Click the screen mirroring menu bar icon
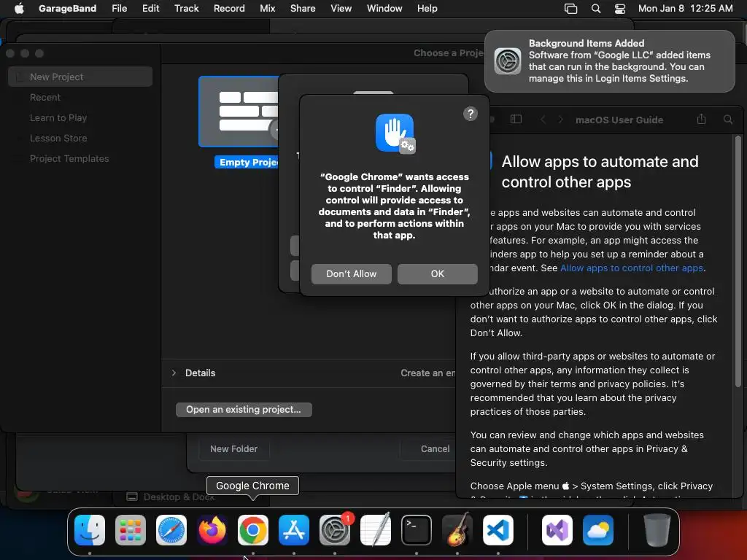 [570, 9]
